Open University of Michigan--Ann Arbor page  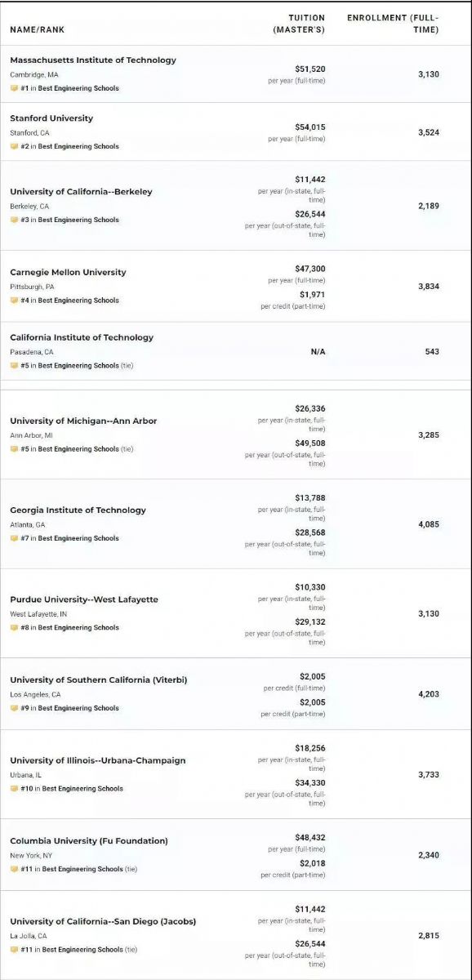(83, 421)
